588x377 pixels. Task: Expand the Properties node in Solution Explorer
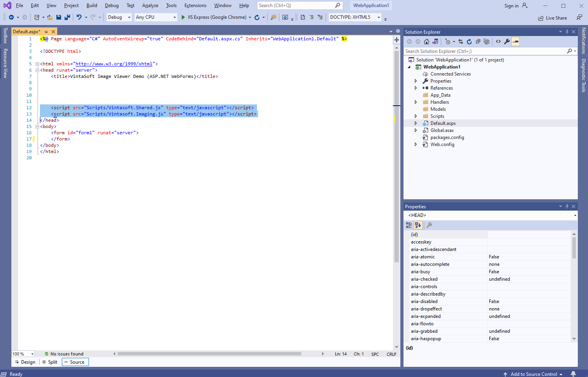click(416, 81)
